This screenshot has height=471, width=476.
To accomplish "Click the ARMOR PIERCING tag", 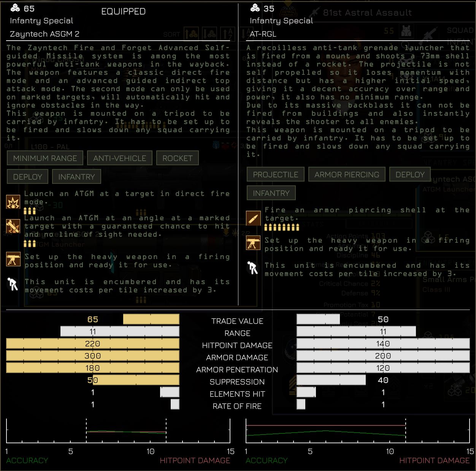I will point(347,174).
